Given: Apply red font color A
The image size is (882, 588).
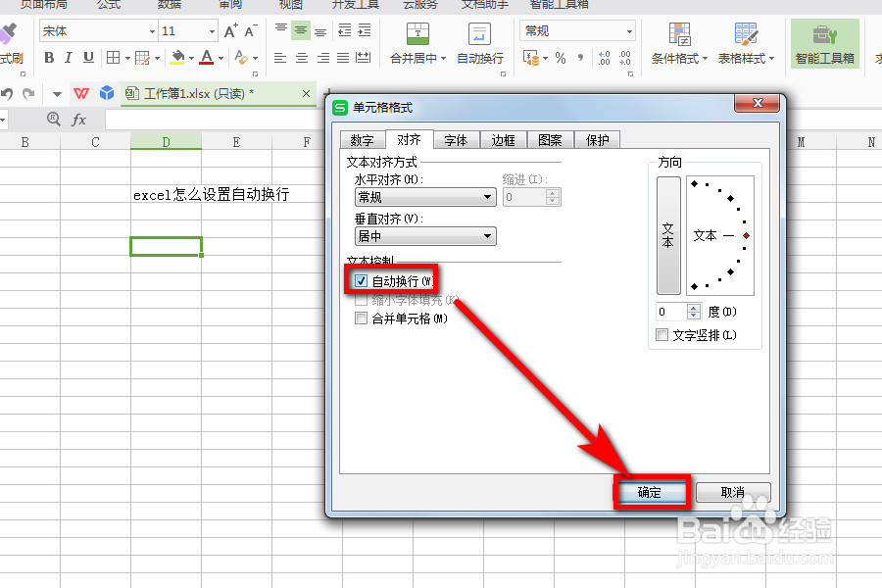Looking at the screenshot, I should 207,58.
